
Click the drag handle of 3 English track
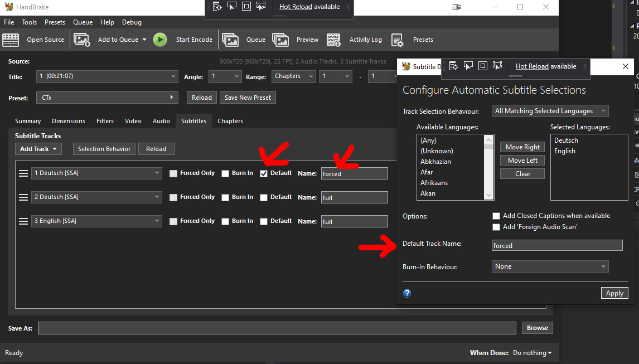(23, 221)
